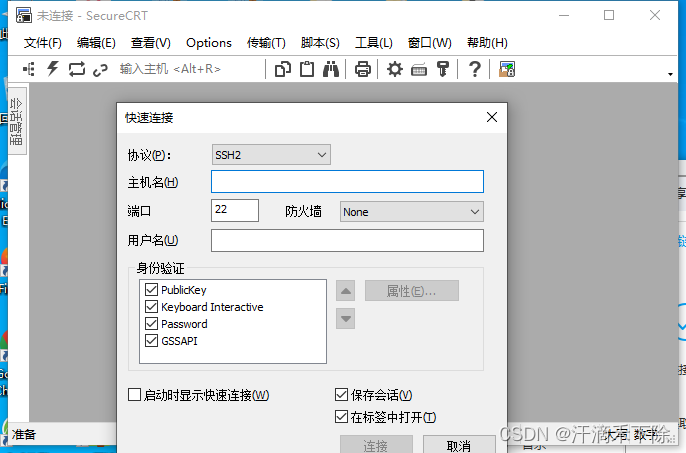686x453 pixels.
Task: Open the 传输(T) menu
Action: pyautogui.click(x=266, y=43)
